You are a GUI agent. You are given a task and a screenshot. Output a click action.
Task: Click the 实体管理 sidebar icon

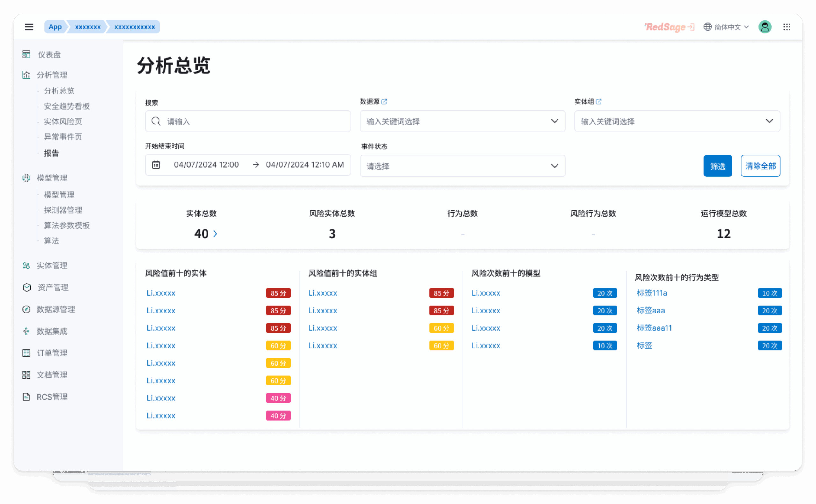26,265
